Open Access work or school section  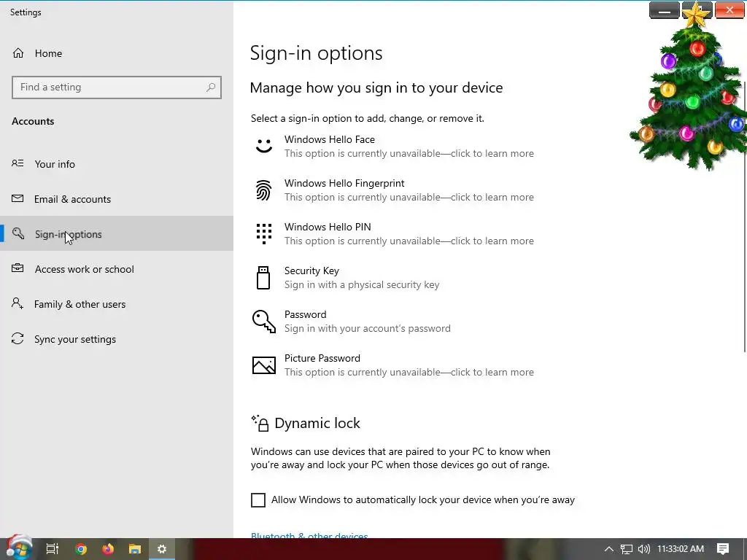117,268
